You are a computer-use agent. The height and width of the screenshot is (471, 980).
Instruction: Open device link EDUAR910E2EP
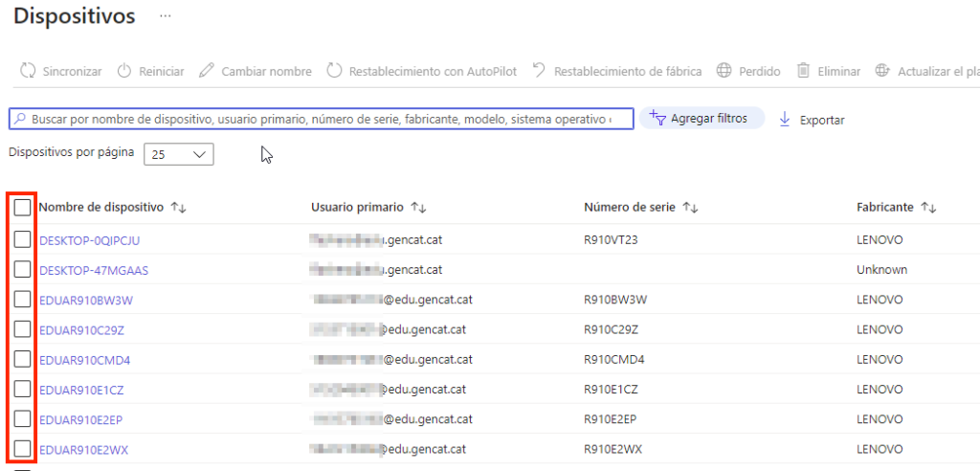point(80,419)
